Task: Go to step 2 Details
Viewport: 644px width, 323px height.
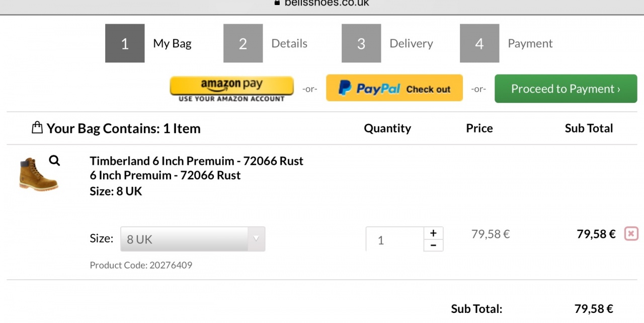Action: [x=289, y=43]
